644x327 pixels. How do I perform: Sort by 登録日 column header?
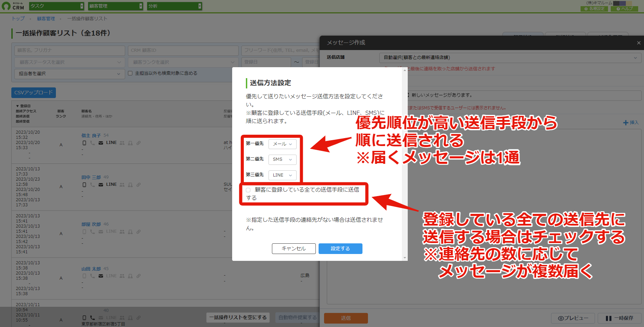(23, 106)
